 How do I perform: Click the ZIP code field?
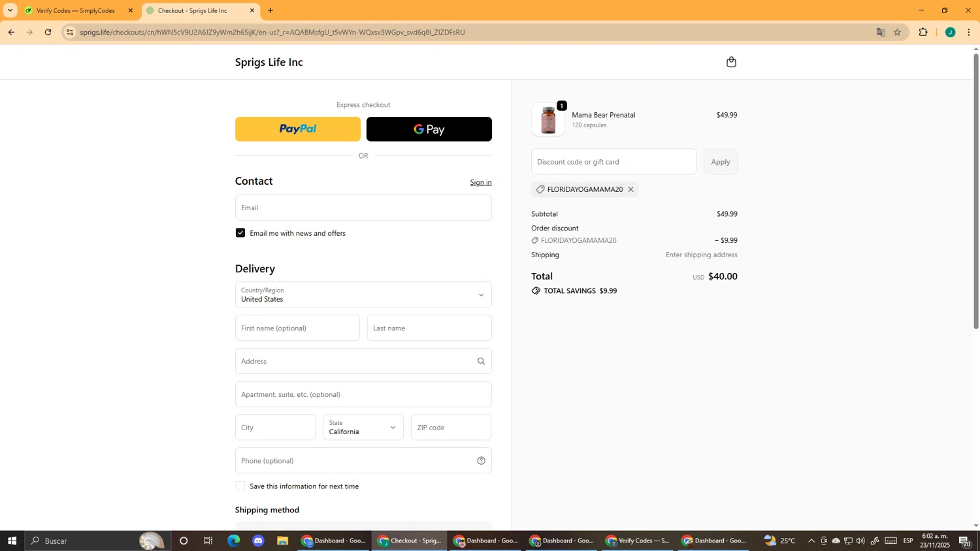(x=451, y=427)
